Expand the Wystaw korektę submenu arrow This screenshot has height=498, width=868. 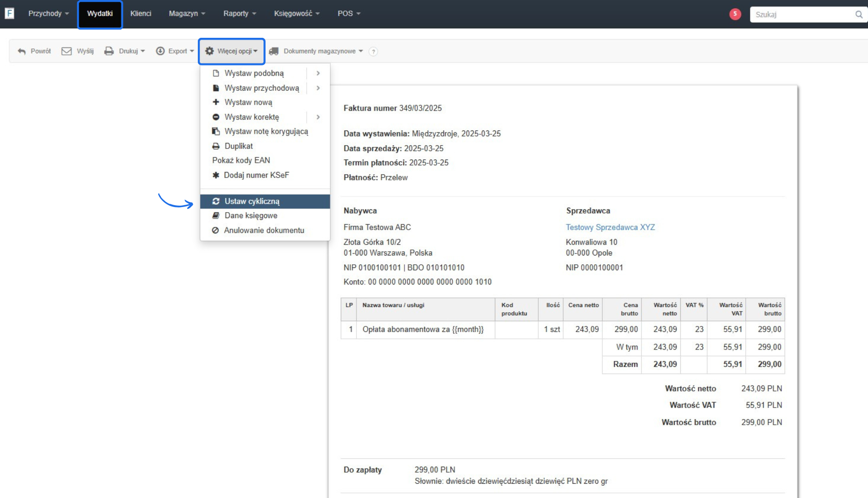[x=318, y=117]
